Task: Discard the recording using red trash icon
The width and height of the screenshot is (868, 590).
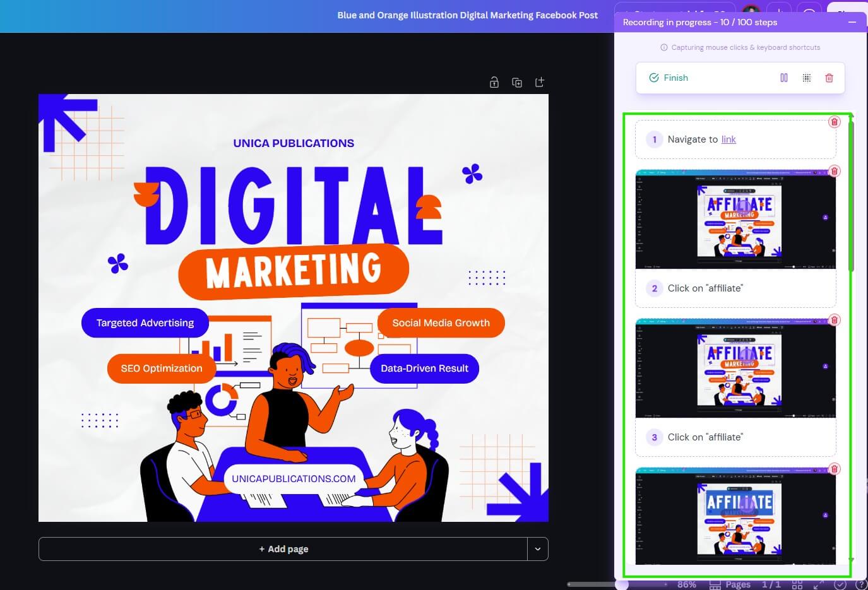Action: click(x=829, y=78)
